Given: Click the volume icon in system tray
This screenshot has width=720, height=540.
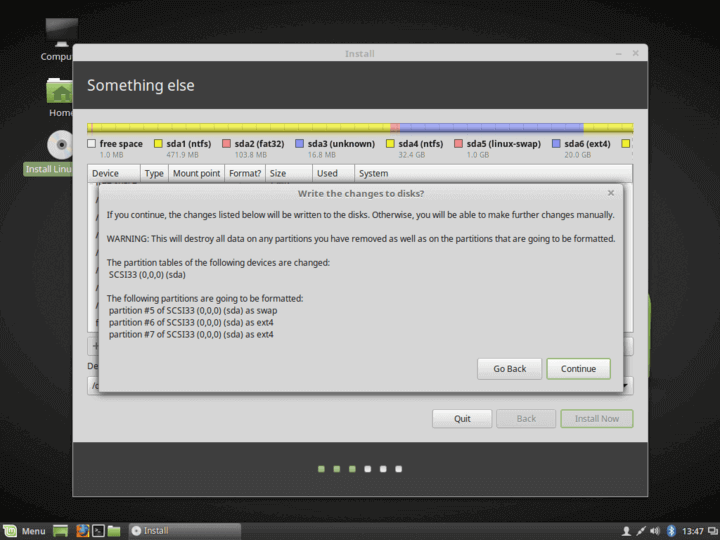Looking at the screenshot, I should (x=654, y=530).
